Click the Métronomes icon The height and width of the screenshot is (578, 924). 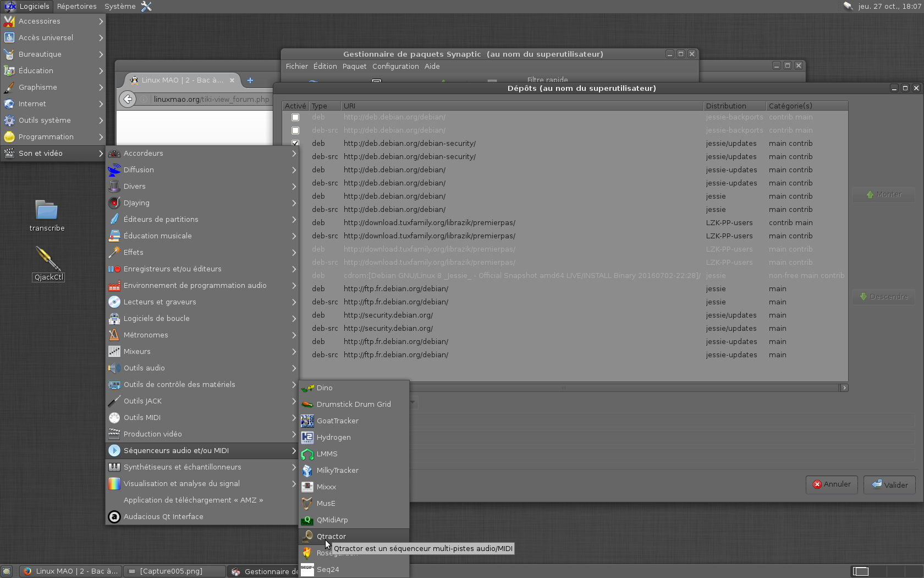(x=114, y=335)
